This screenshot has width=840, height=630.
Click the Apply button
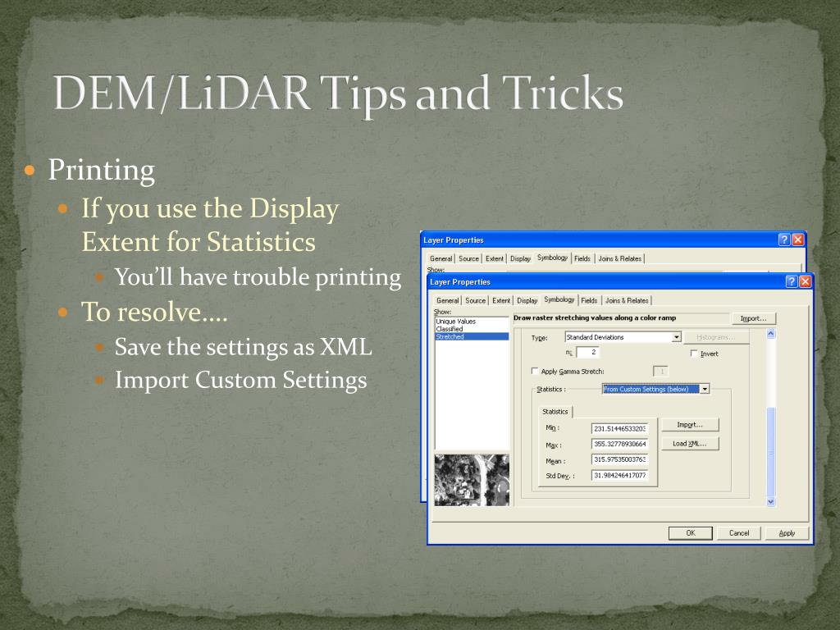[787, 533]
